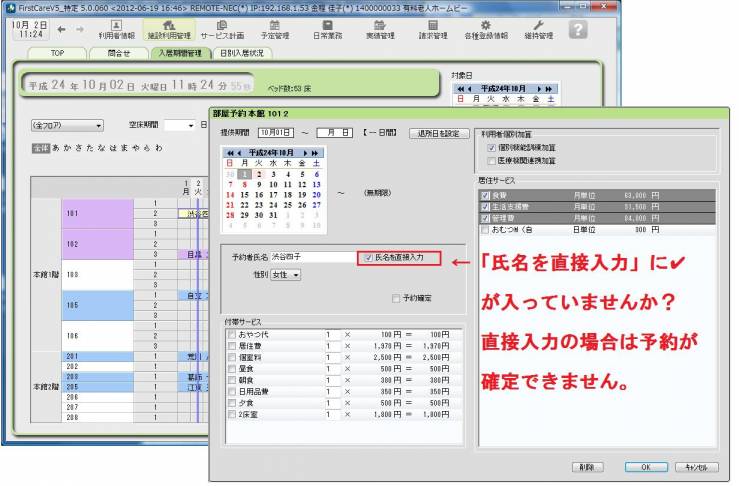Enable the 予約確定 checkbox
The width and height of the screenshot is (739, 486).
(x=396, y=298)
